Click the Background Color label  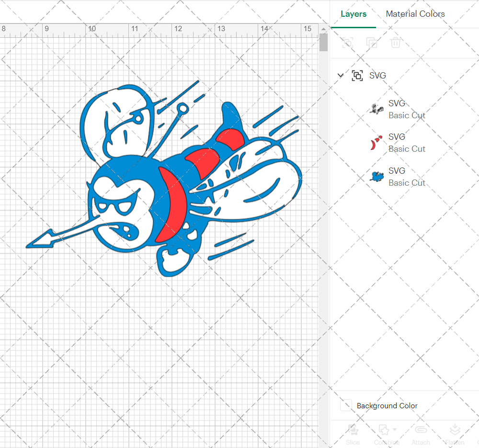click(x=387, y=405)
